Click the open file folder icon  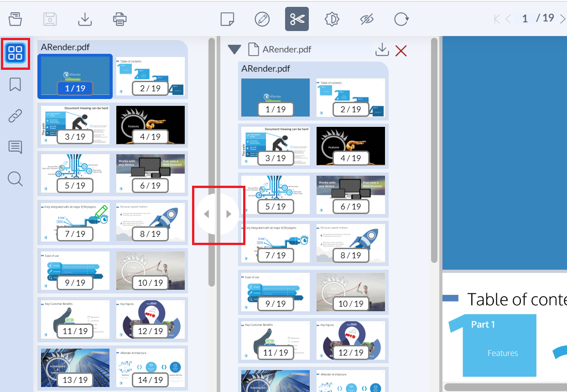point(16,19)
